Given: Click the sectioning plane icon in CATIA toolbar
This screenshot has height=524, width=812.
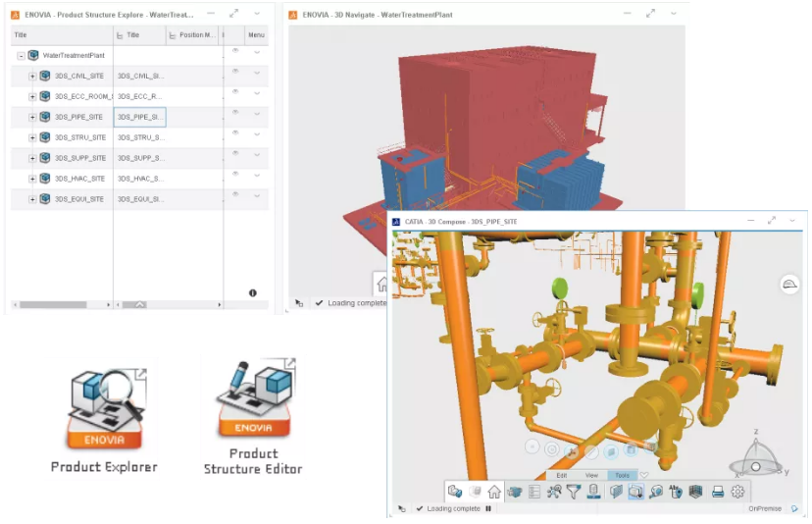Looking at the screenshot, I should pyautogui.click(x=616, y=492).
